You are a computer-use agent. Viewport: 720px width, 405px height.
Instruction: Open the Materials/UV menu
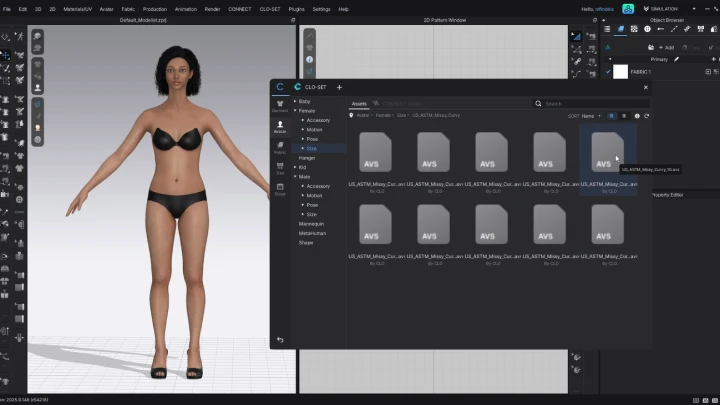pos(78,9)
